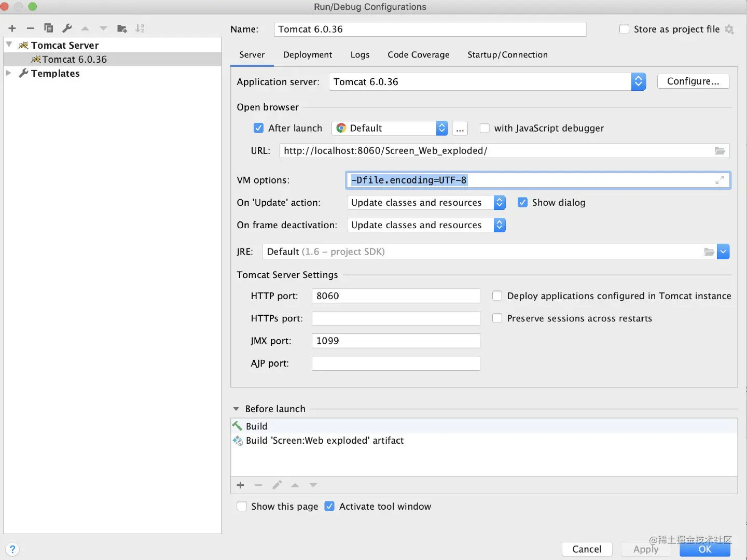The width and height of the screenshot is (747, 560).
Task: Select Tomcat 6.0.36 in the tree
Action: click(113, 60)
